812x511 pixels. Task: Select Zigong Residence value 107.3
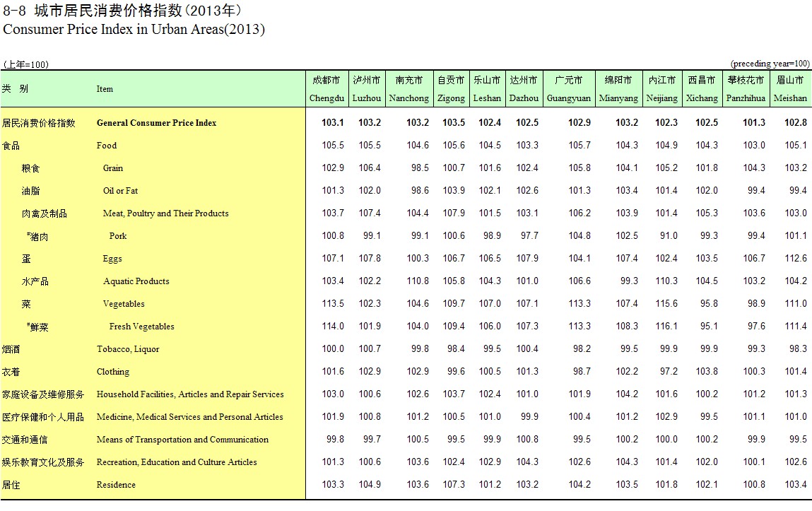click(454, 485)
